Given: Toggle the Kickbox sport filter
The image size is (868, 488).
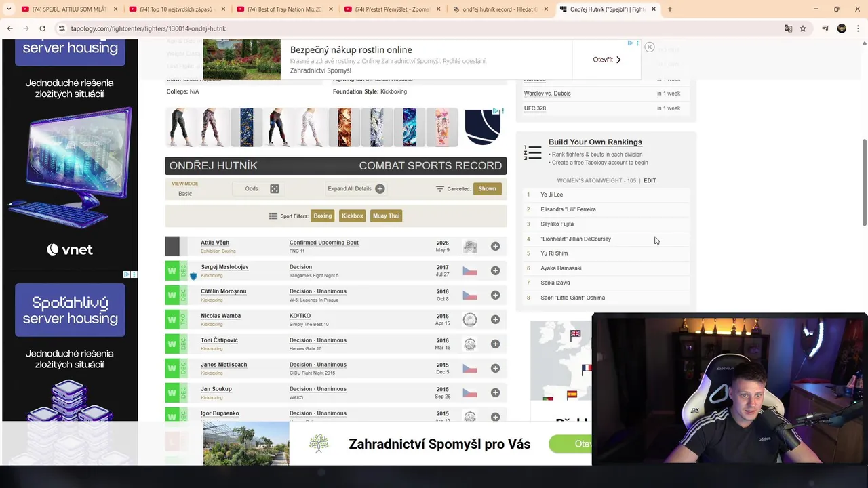Looking at the screenshot, I should (353, 216).
